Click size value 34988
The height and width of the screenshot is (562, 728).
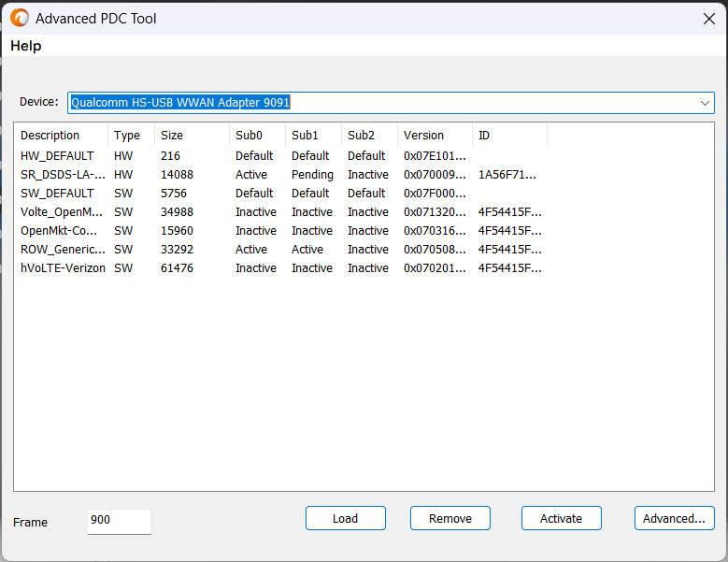(177, 212)
